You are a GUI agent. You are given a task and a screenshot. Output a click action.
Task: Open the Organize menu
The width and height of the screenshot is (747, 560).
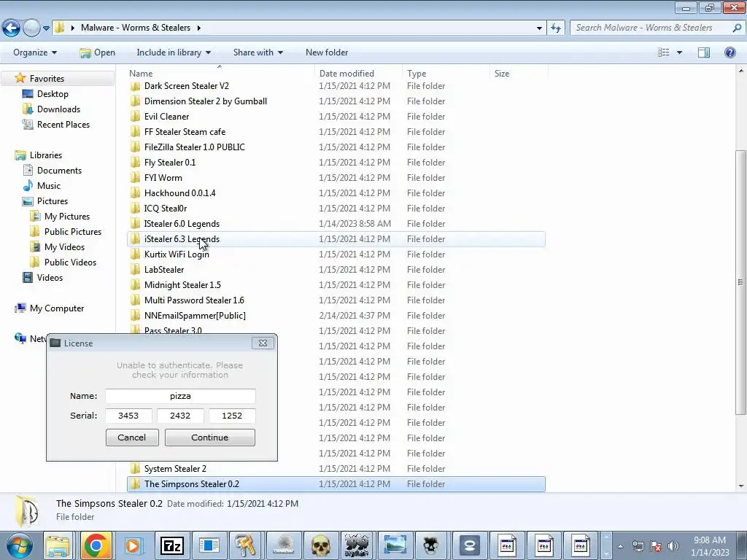coord(35,52)
